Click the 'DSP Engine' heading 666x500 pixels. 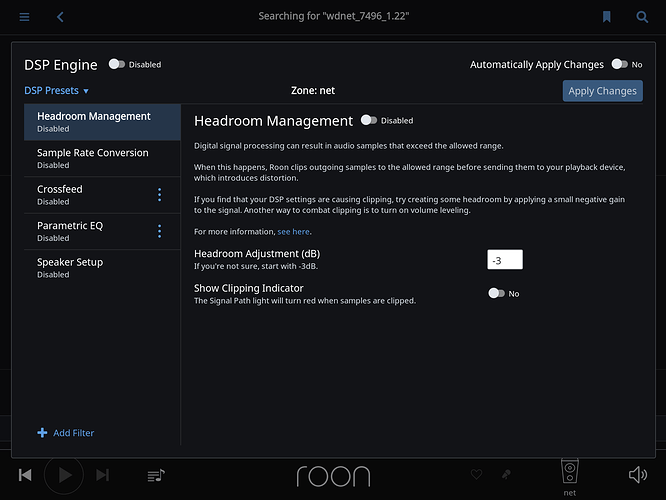pos(61,65)
